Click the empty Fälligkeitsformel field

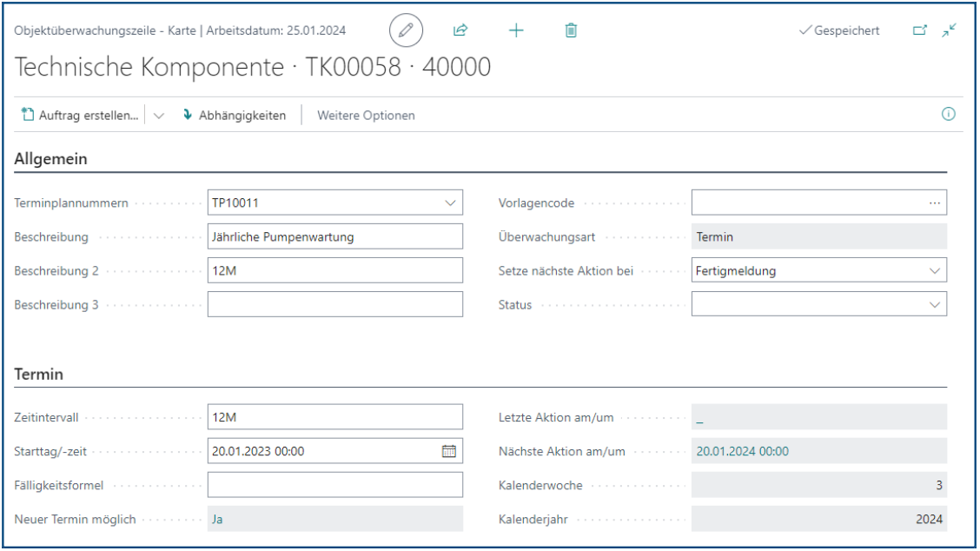point(335,485)
